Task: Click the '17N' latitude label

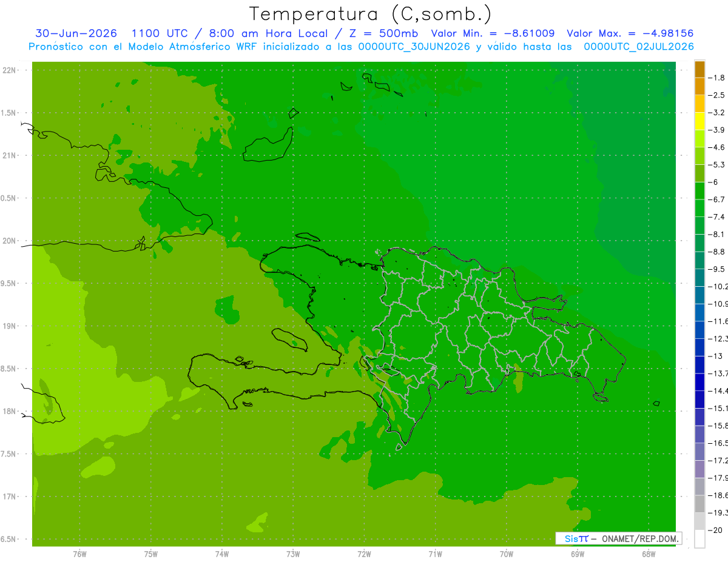Action: 10,497
